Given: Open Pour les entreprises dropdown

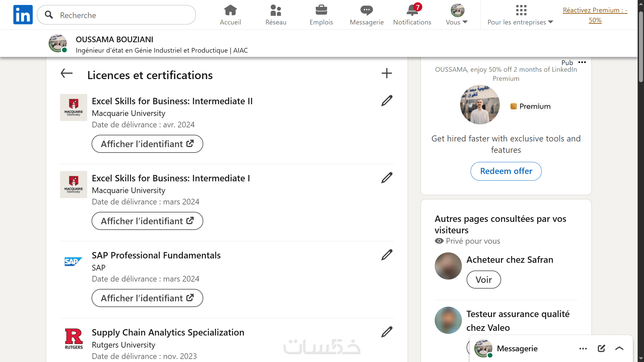Looking at the screenshot, I should [x=520, y=15].
